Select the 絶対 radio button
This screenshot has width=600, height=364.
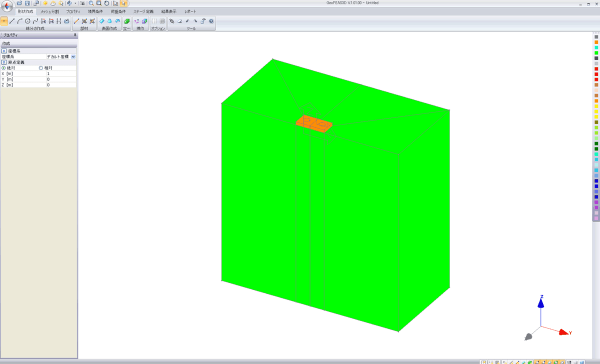(x=3, y=68)
